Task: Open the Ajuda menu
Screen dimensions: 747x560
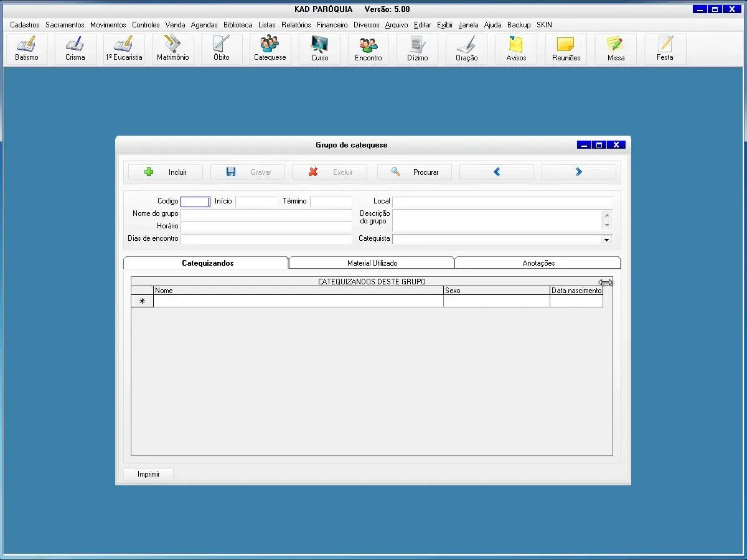Action: (x=493, y=25)
